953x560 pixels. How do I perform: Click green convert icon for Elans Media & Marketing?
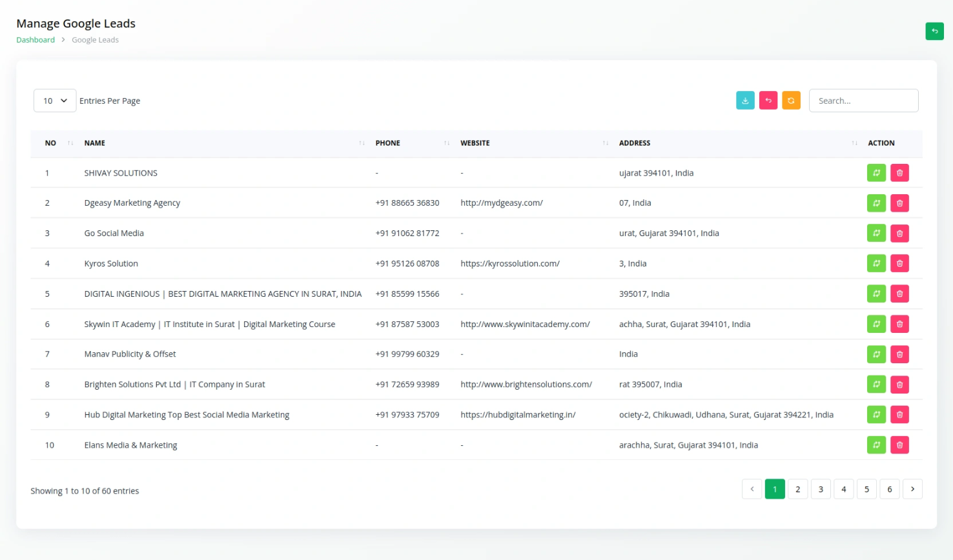876,445
